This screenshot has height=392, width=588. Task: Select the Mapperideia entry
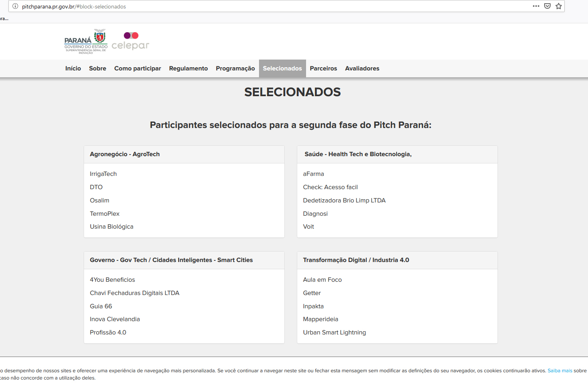click(x=321, y=319)
